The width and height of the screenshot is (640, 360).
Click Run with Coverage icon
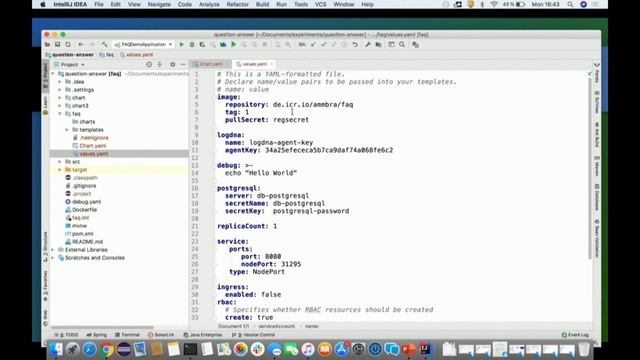(202, 44)
